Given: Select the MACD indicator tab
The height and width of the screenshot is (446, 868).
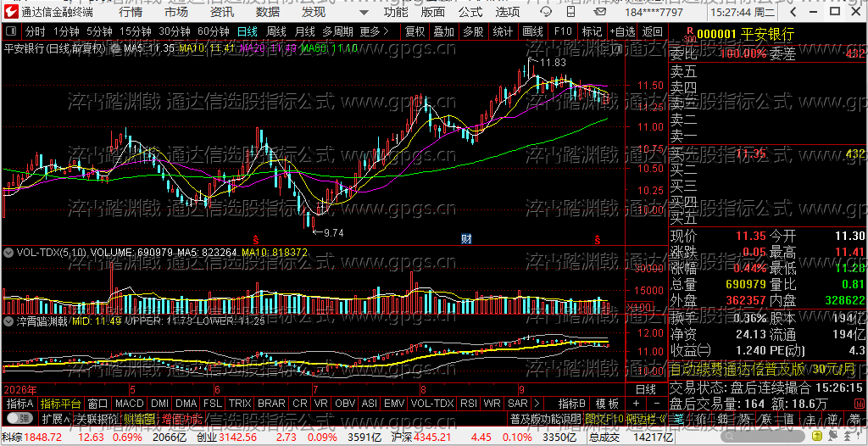Looking at the screenshot, I should click(129, 404).
